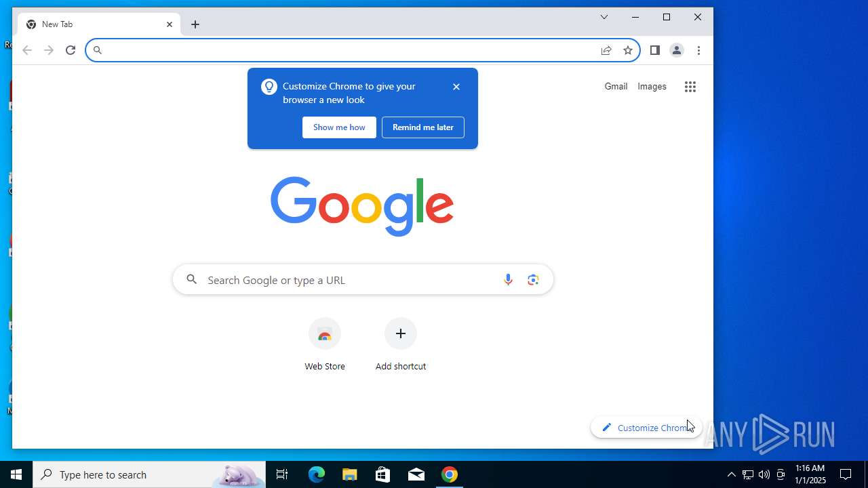This screenshot has height=488, width=868.
Task: Click the share this page icon
Action: pyautogui.click(x=606, y=50)
